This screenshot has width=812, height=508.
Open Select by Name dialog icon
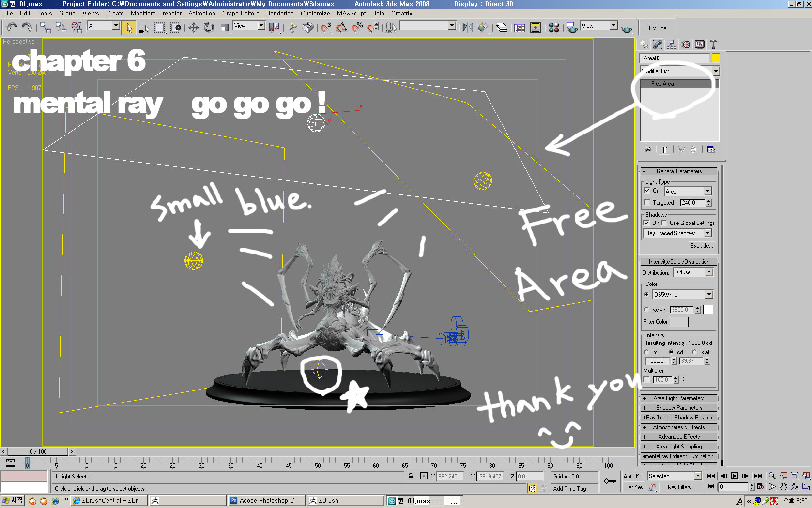[x=144, y=28]
